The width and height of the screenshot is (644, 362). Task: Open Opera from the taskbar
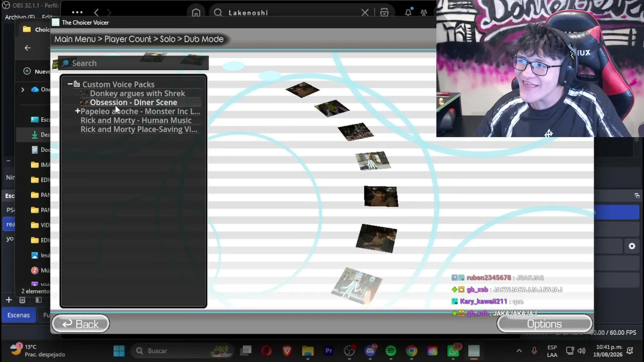[266, 351]
